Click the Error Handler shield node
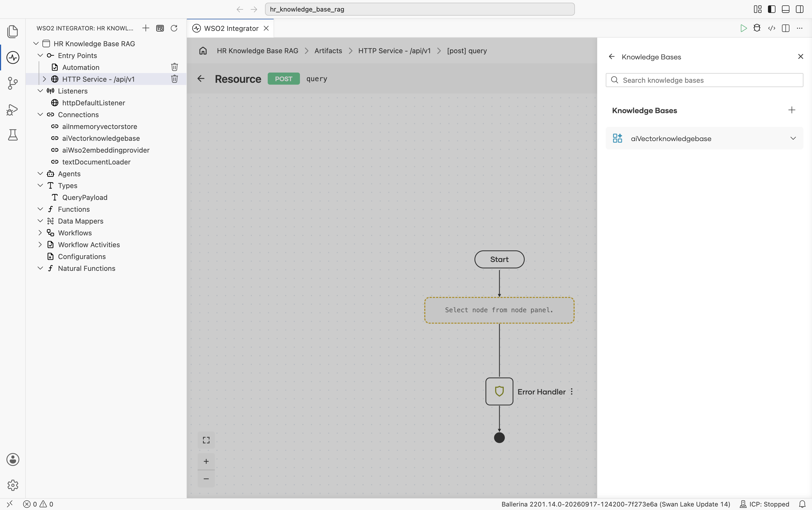812x510 pixels. click(x=499, y=392)
